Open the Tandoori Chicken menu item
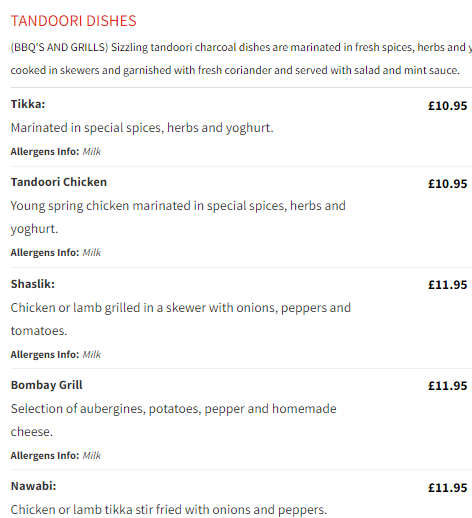This screenshot has height=518, width=472. pos(59,182)
